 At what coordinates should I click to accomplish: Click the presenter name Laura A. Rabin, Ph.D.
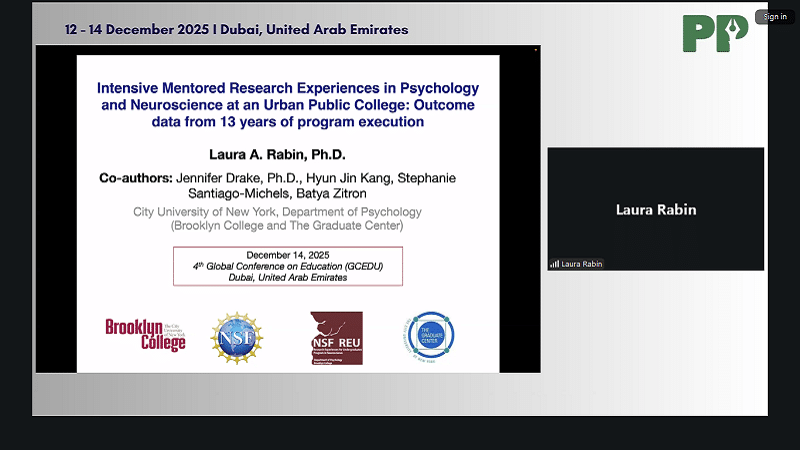pyautogui.click(x=288, y=153)
